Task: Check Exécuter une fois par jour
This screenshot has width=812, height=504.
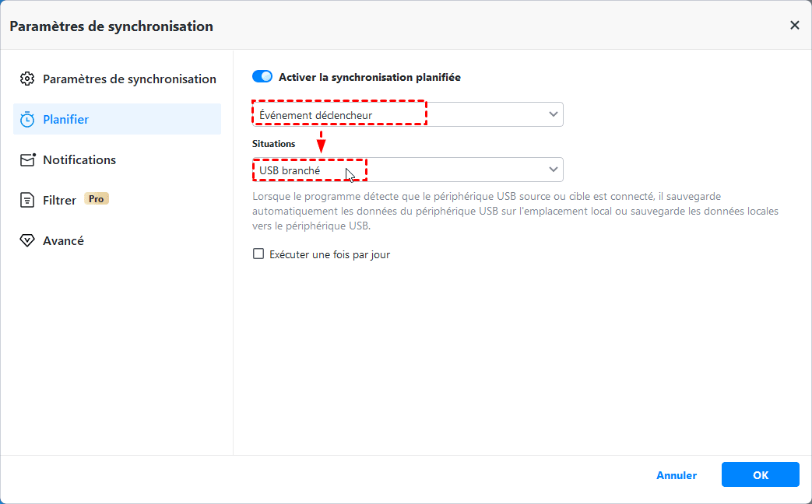Action: [258, 254]
